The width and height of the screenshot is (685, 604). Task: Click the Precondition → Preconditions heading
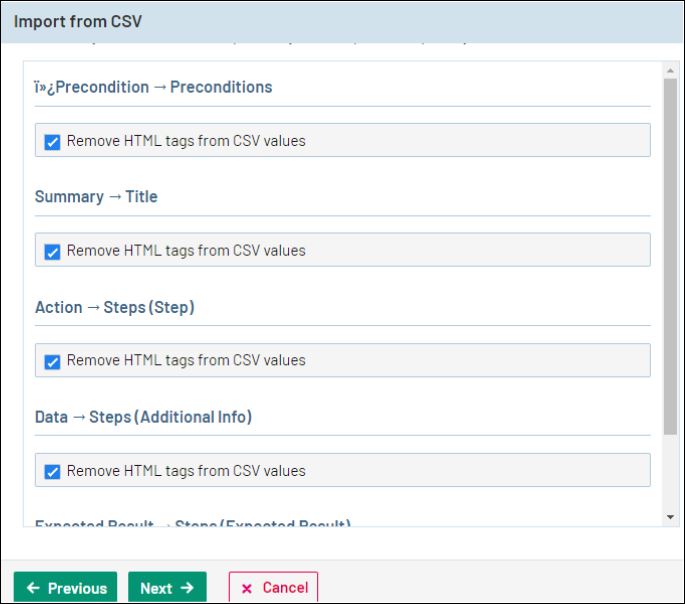point(153,87)
